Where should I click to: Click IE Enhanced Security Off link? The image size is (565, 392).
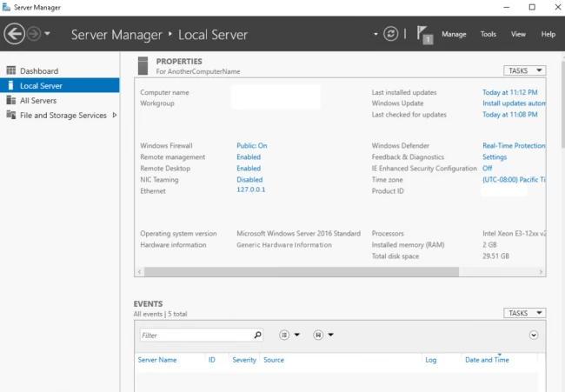coord(487,169)
